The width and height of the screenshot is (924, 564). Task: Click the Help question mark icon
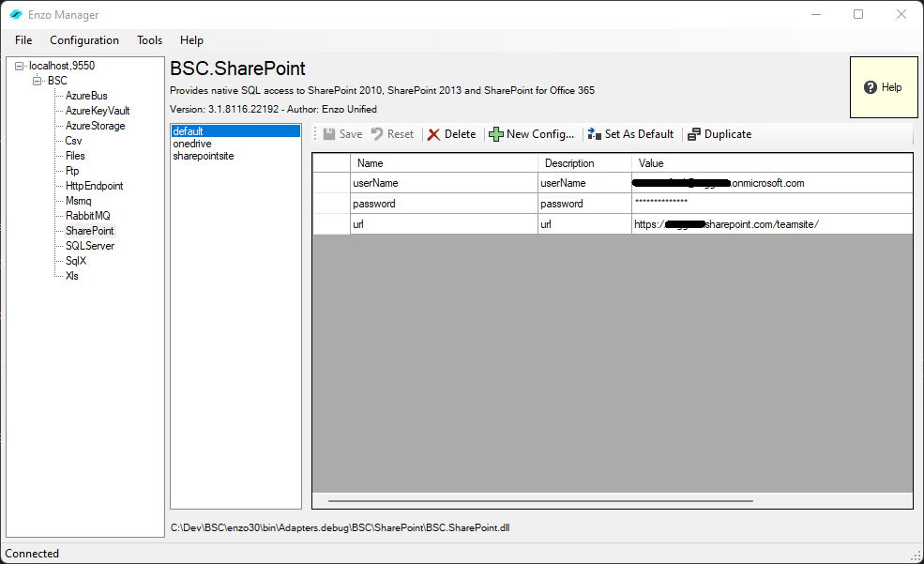(x=871, y=87)
